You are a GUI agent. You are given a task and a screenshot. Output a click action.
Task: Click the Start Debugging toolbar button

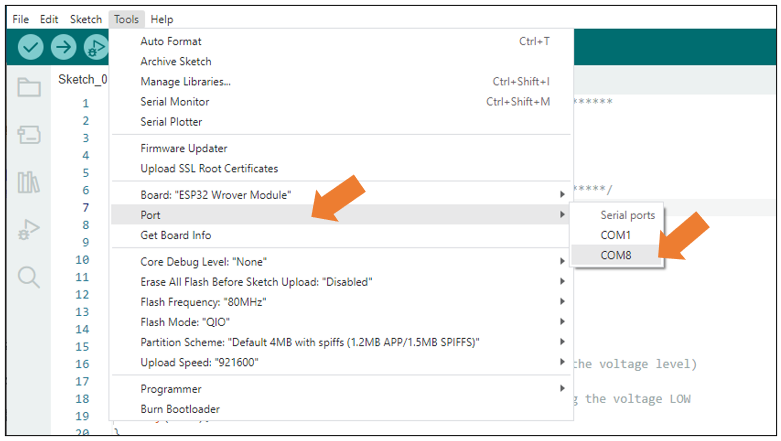(x=96, y=47)
